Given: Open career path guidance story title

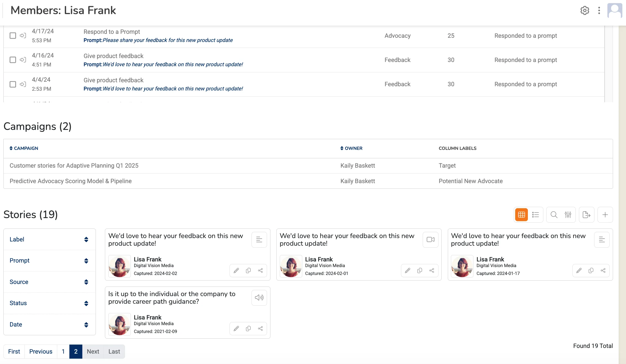Looking at the screenshot, I should point(172,298).
